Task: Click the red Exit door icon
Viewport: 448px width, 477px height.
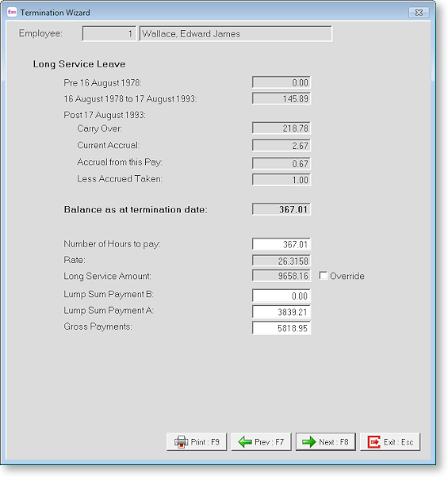Action: (373, 441)
